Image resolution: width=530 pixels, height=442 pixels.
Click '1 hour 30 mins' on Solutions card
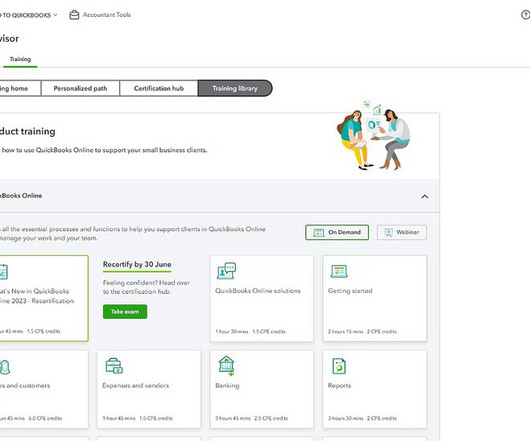232,332
